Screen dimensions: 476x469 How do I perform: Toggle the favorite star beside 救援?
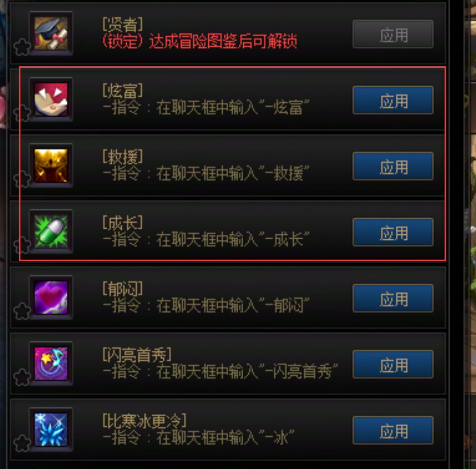(22, 179)
